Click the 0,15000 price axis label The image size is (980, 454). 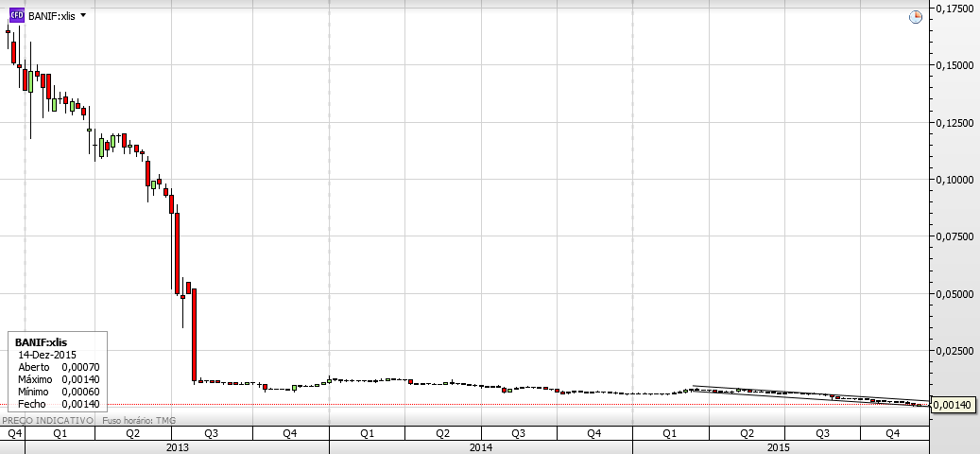[x=956, y=65]
